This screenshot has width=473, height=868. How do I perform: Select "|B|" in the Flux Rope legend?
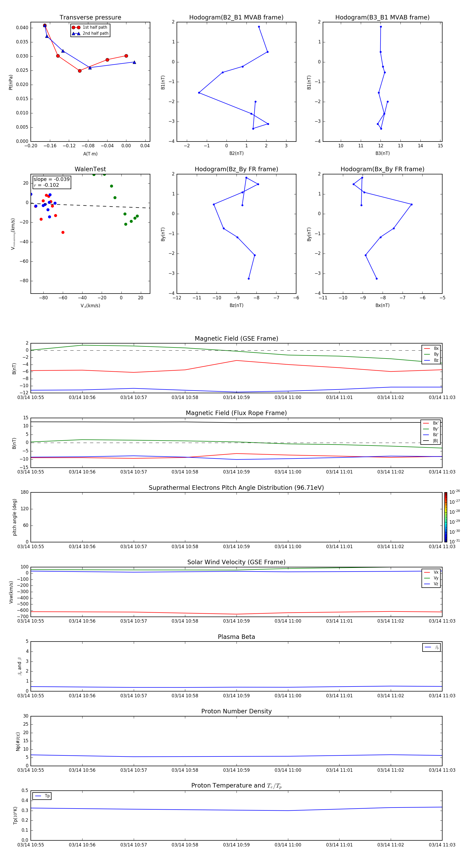pos(431,441)
